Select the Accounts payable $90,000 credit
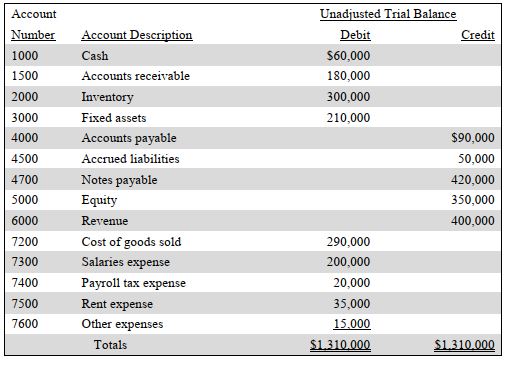 pyautogui.click(x=473, y=138)
